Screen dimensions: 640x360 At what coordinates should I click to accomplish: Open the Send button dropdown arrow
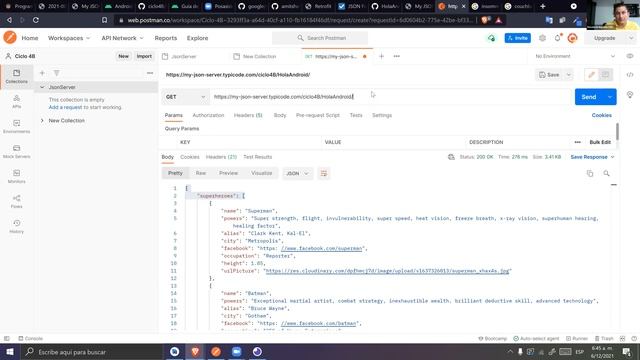[609, 97]
